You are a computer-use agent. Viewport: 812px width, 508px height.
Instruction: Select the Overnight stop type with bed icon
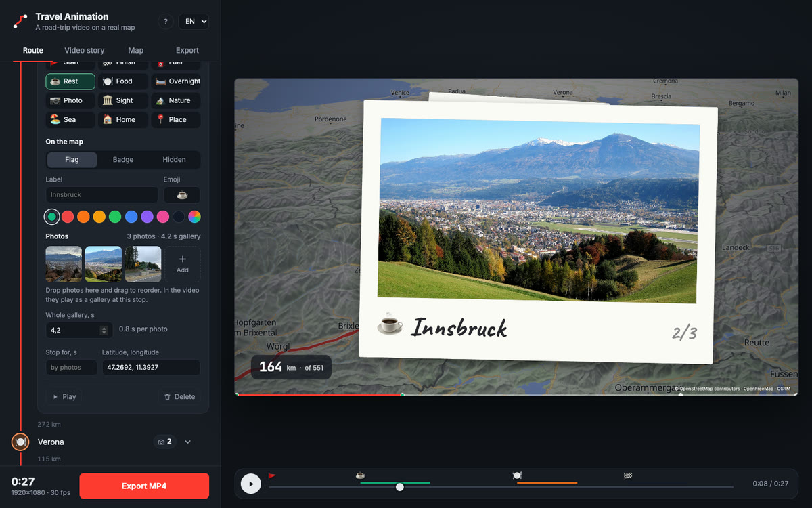176,81
